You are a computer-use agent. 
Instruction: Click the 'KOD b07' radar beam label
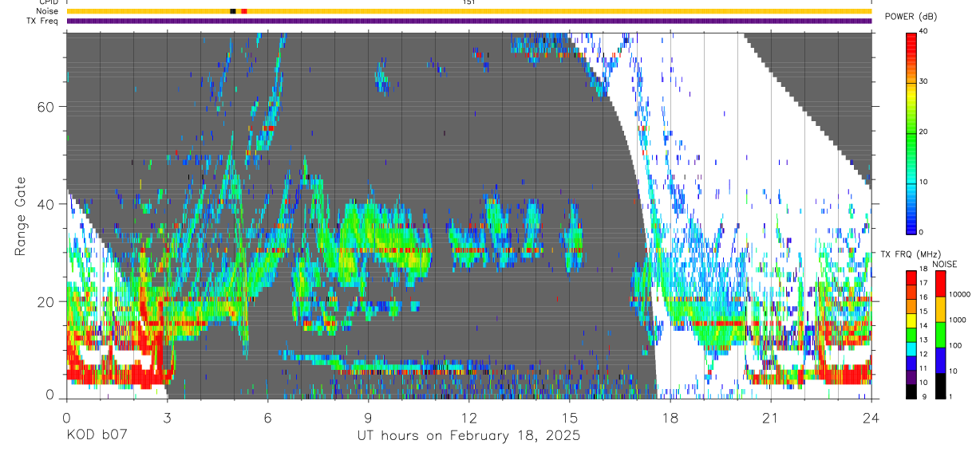(x=96, y=436)
